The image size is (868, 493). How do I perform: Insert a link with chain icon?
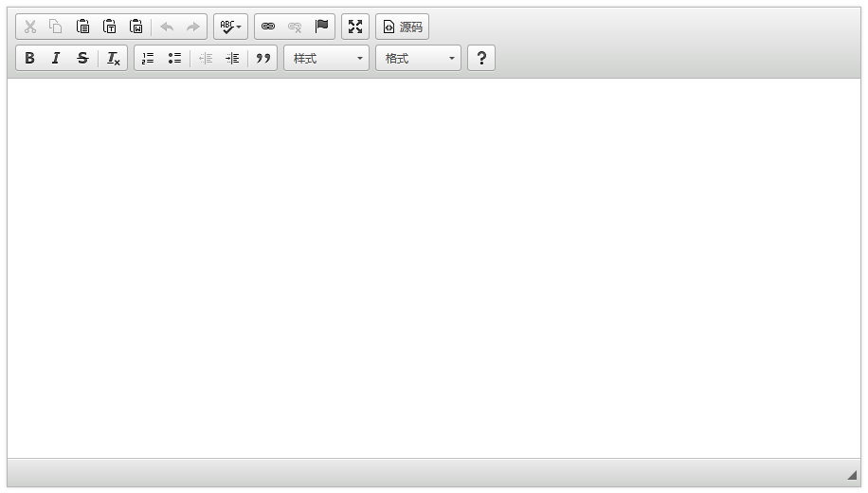click(268, 27)
